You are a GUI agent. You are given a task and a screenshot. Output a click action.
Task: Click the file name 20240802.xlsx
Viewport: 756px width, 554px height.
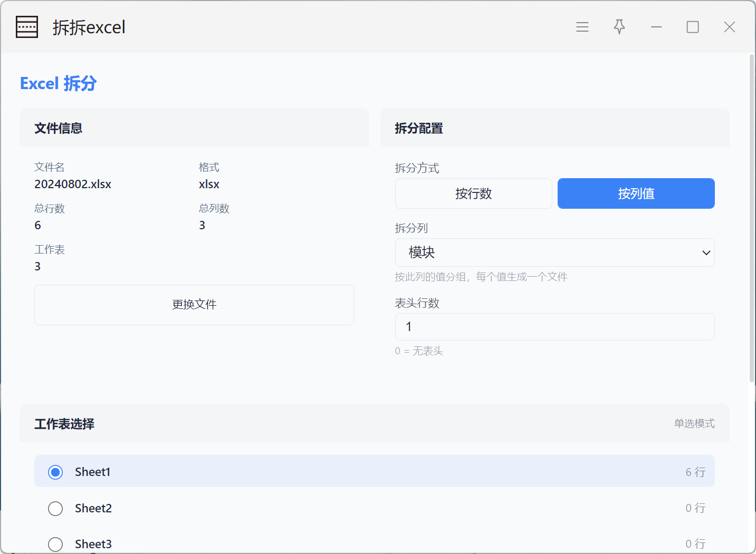73,184
